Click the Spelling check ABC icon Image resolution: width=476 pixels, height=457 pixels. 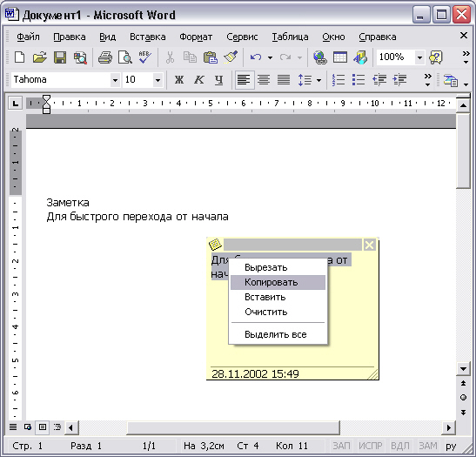coord(144,57)
